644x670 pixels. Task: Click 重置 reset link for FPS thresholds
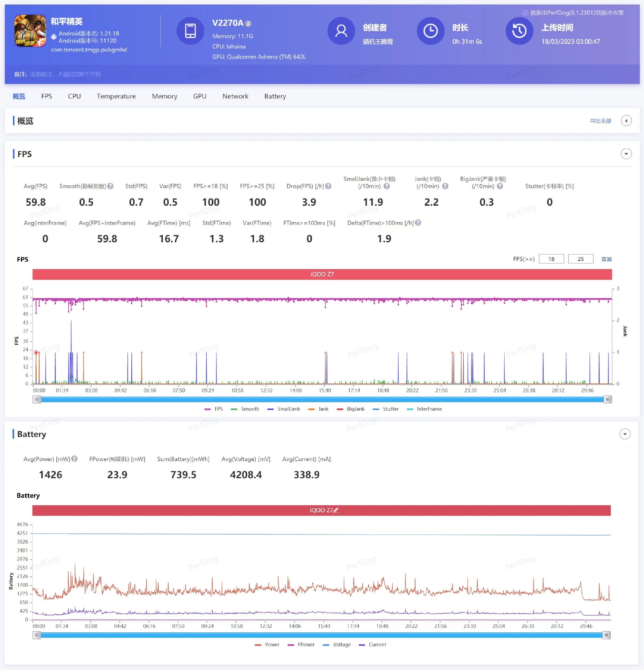click(606, 259)
